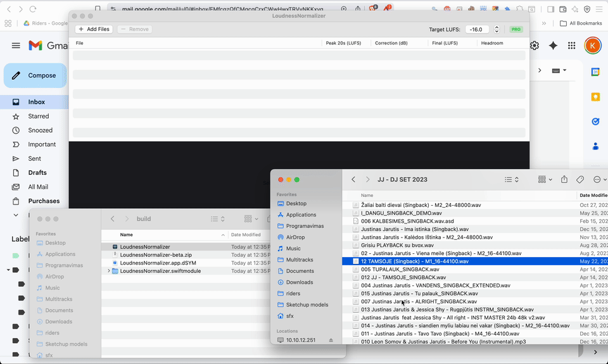Open Google Tasks side panel icon
The width and height of the screenshot is (608, 364).
[595, 122]
